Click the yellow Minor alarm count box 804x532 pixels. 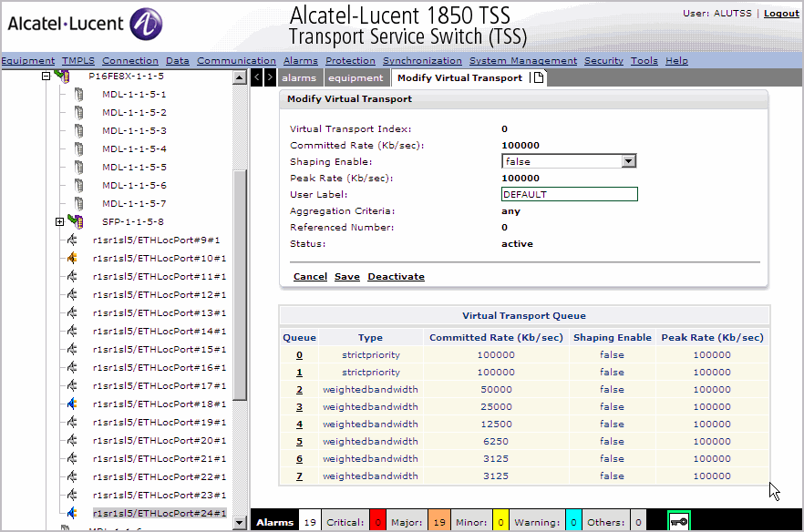(x=500, y=522)
